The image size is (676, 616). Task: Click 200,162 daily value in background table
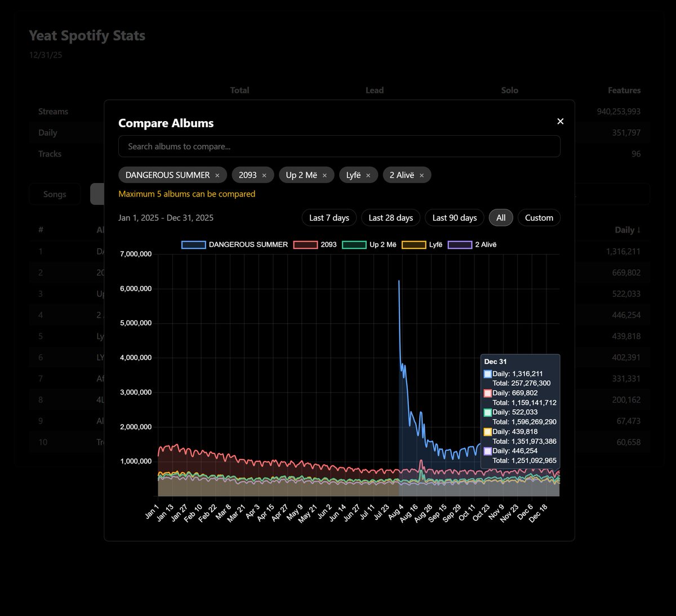(x=626, y=400)
